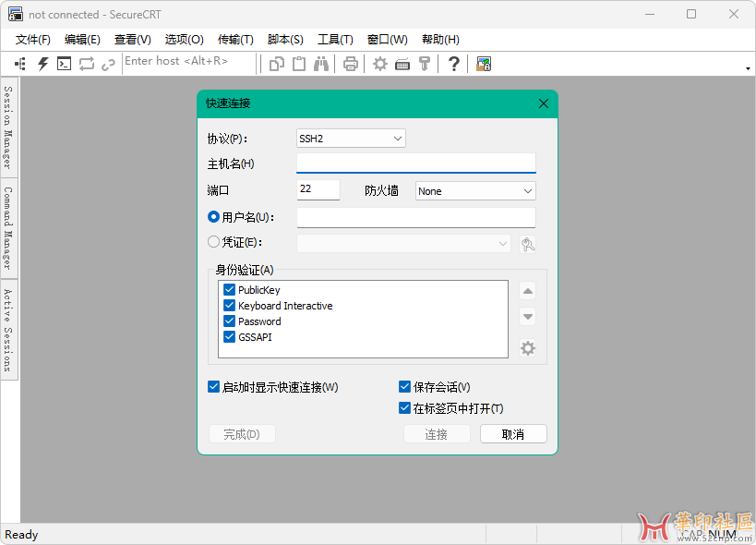Image resolution: width=756 pixels, height=545 pixels.
Task: Click the Enter host toolbar field
Action: pos(189,62)
